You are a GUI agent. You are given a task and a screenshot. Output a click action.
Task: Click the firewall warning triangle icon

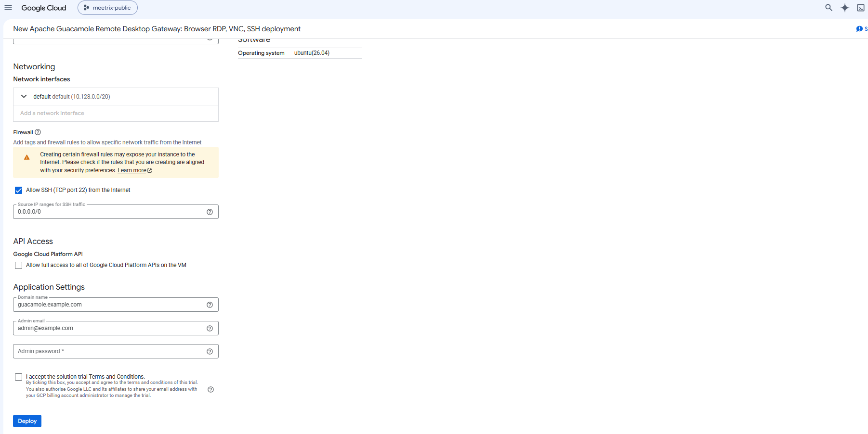[x=27, y=157]
